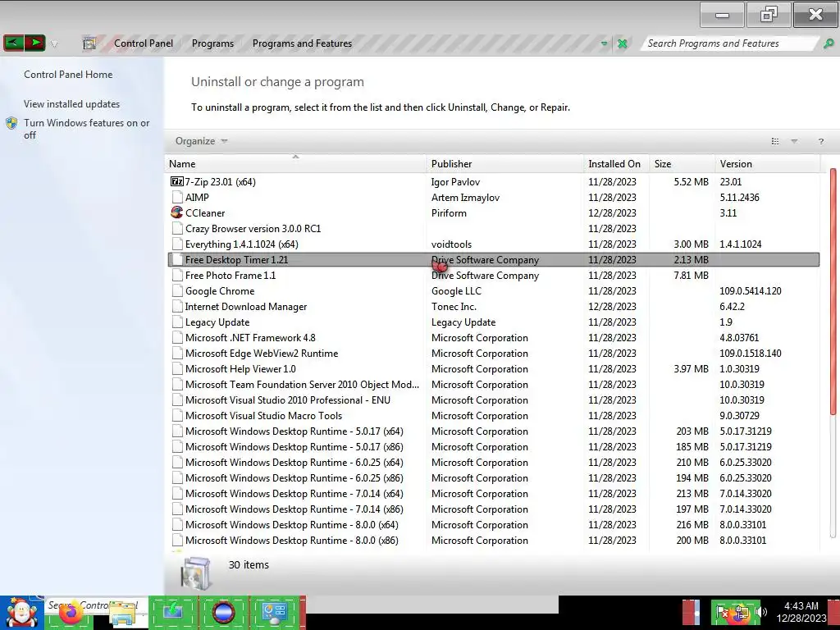Select the CCleaner program icon
The width and height of the screenshot is (840, 630).
pyautogui.click(x=177, y=212)
